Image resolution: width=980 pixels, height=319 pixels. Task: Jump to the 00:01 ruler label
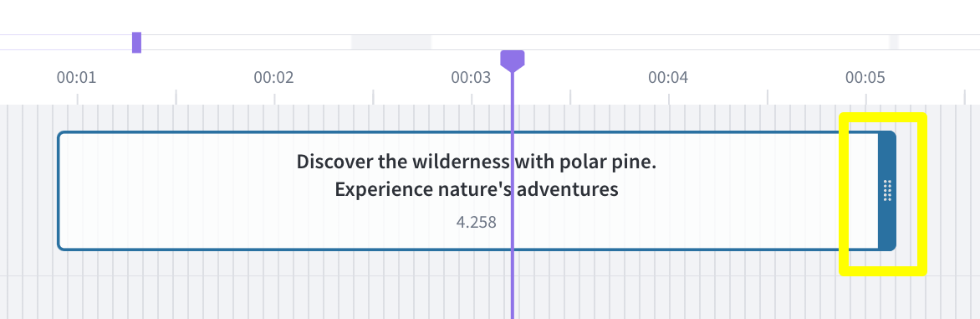click(76, 78)
